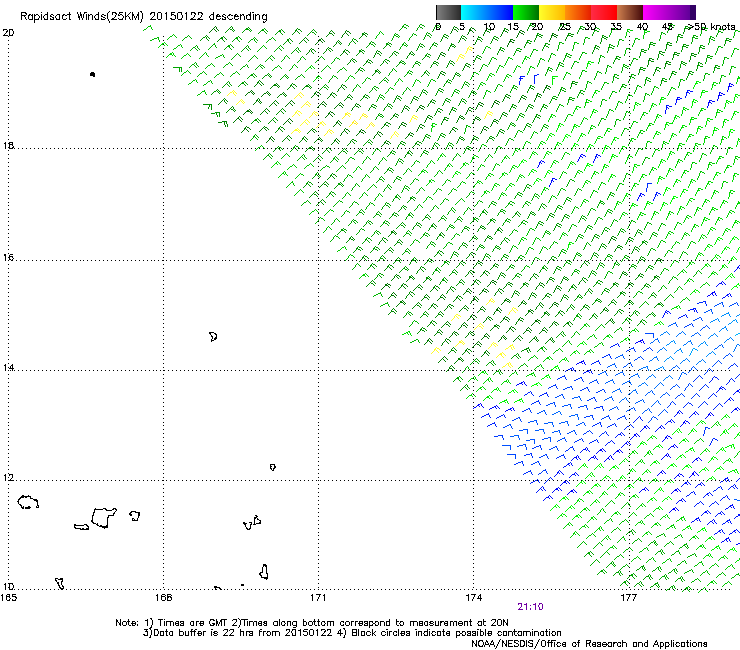The height and width of the screenshot is (650, 740).
Task: Click the largest island outline on the map
Action: point(103,518)
